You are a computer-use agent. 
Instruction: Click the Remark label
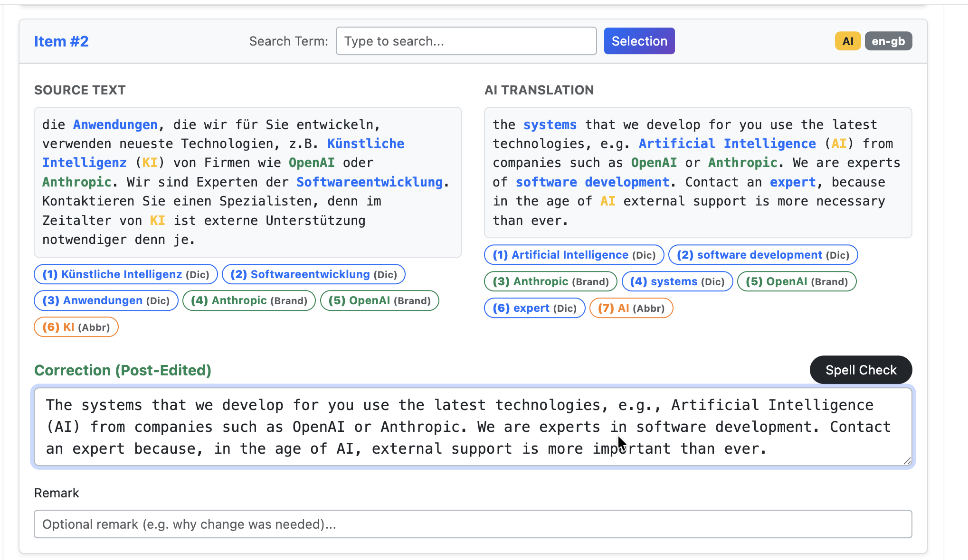click(57, 493)
